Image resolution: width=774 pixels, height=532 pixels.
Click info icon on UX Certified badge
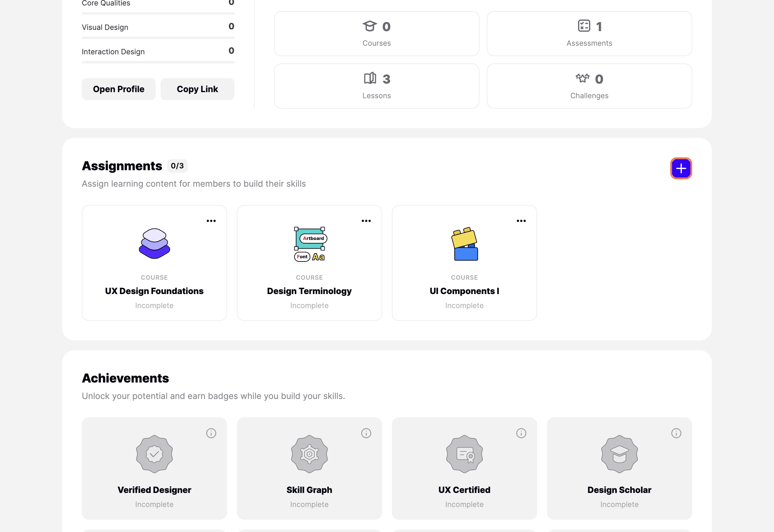(x=521, y=433)
